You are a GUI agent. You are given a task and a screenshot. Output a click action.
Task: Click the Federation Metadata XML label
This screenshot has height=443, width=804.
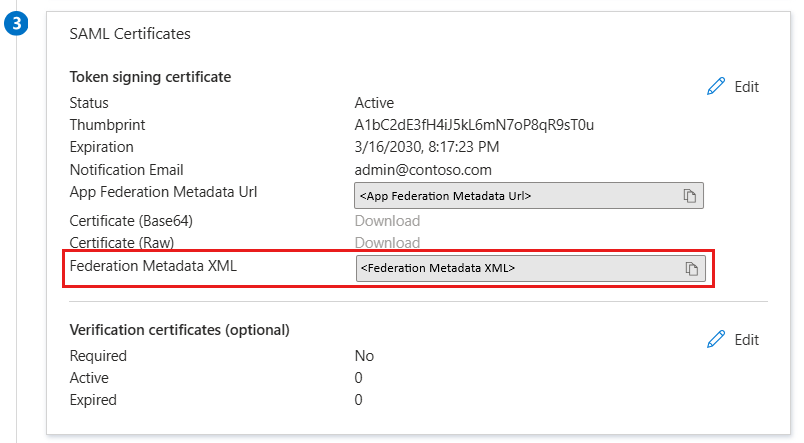pos(153,266)
